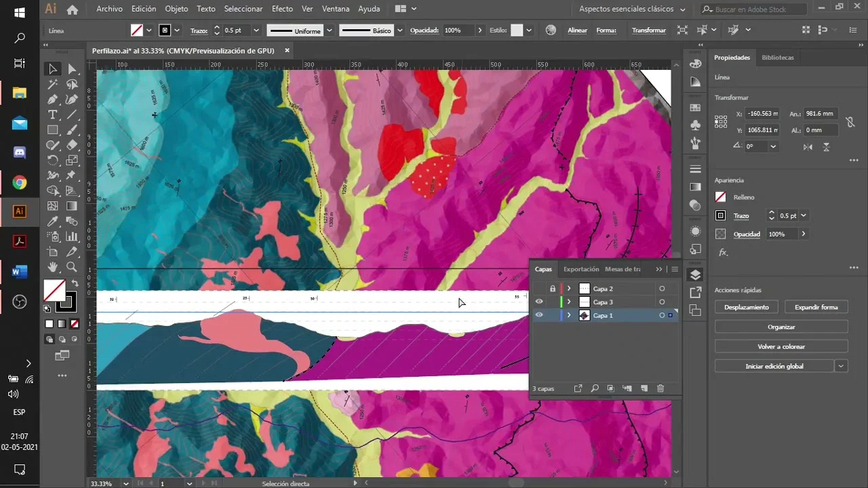Hide Capa 1 with its eye icon
Image resolution: width=868 pixels, height=488 pixels.
539,315
